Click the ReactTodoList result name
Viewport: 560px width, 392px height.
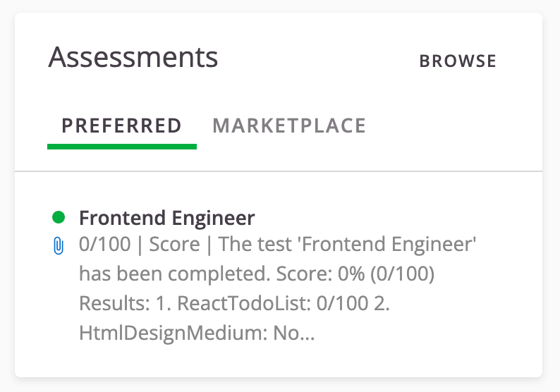231,303
